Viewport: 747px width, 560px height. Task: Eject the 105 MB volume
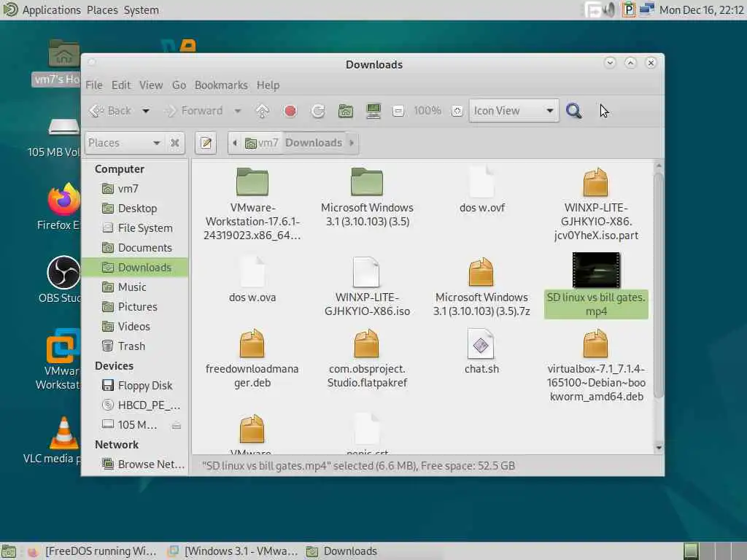tap(177, 425)
